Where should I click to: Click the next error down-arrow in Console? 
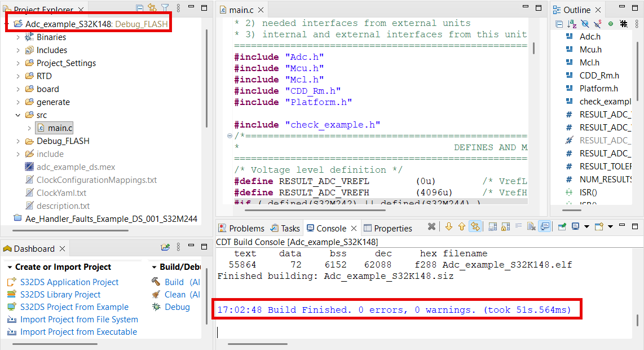pos(448,226)
